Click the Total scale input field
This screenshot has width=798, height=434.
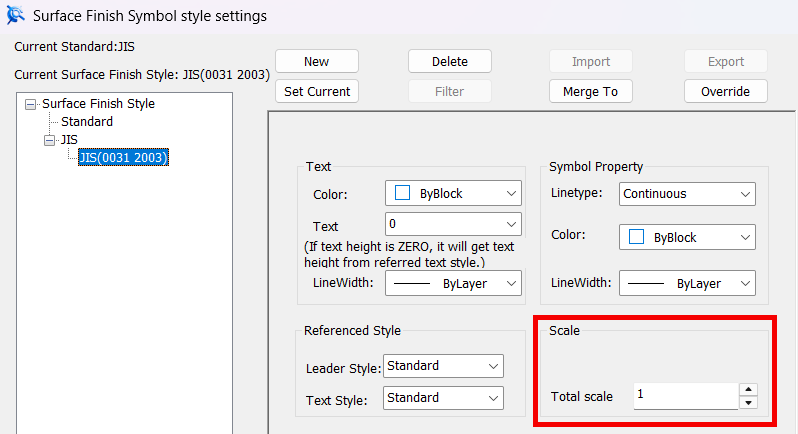click(x=686, y=396)
